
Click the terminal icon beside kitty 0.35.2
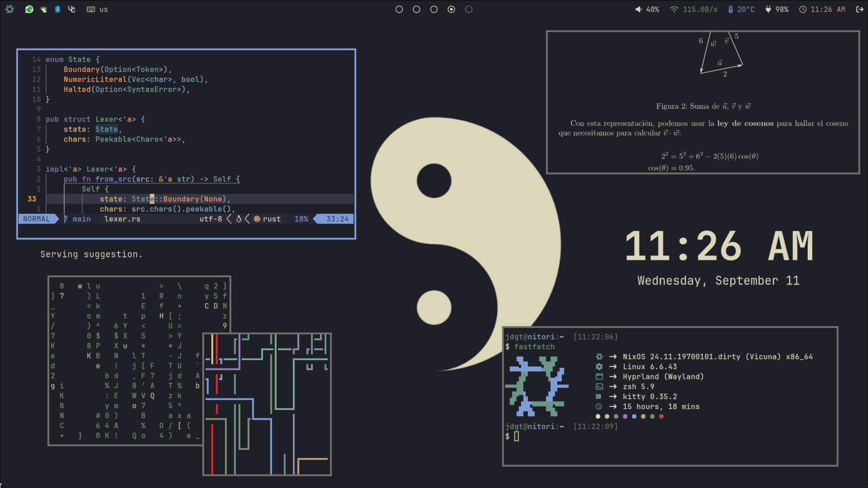(x=599, y=396)
